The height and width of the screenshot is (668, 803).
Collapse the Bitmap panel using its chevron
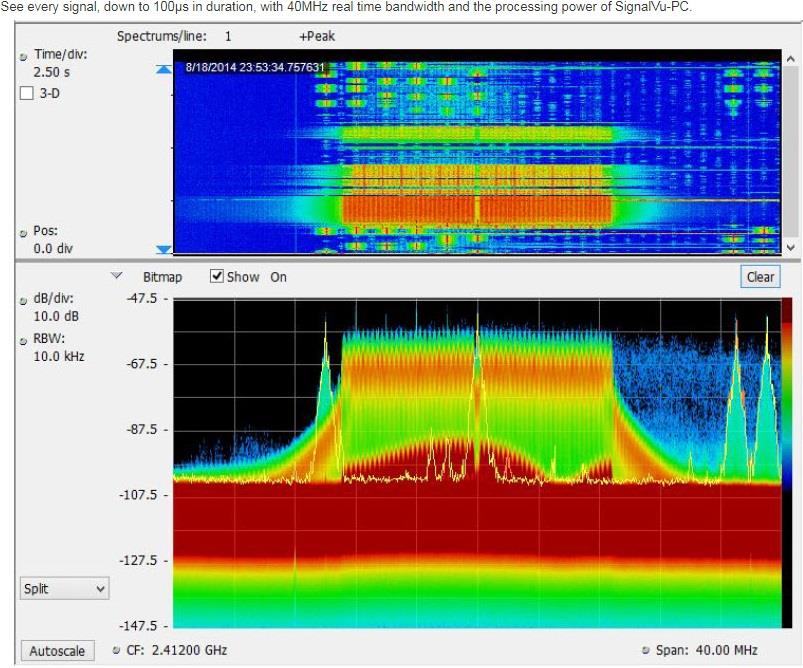click(x=114, y=276)
